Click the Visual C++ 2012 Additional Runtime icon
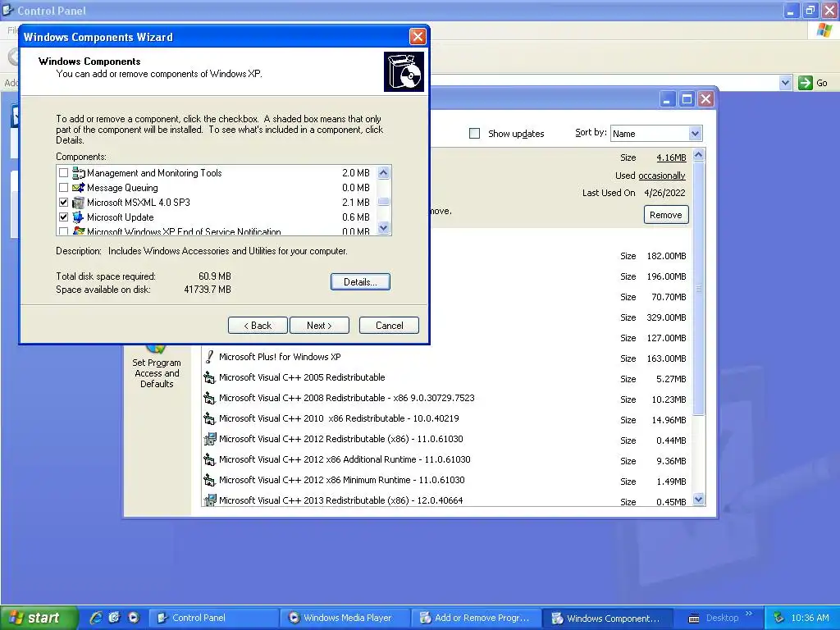 point(209,459)
